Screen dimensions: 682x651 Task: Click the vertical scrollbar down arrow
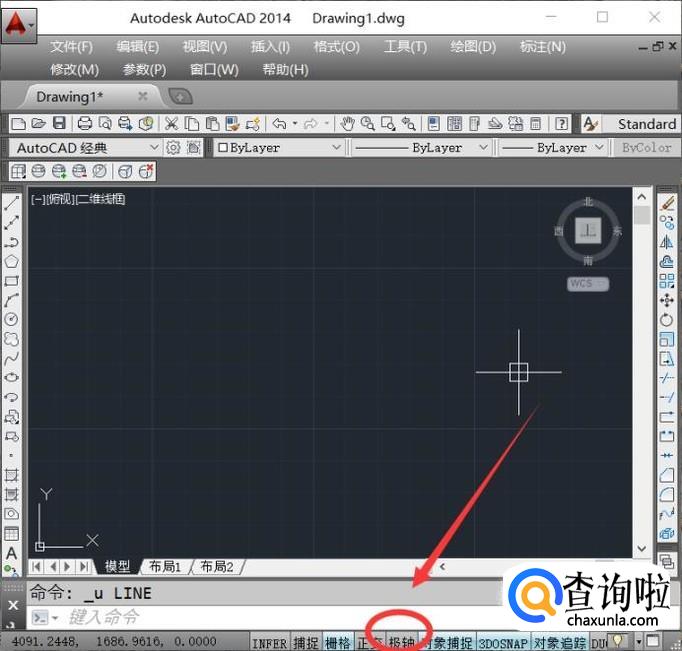(642, 549)
